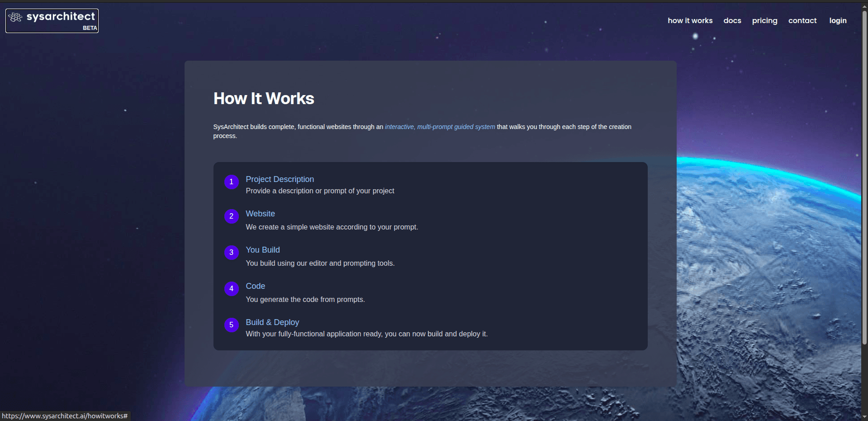Viewport: 868px width, 421px height.
Task: Click the scrollbar down arrow
Action: point(864,417)
